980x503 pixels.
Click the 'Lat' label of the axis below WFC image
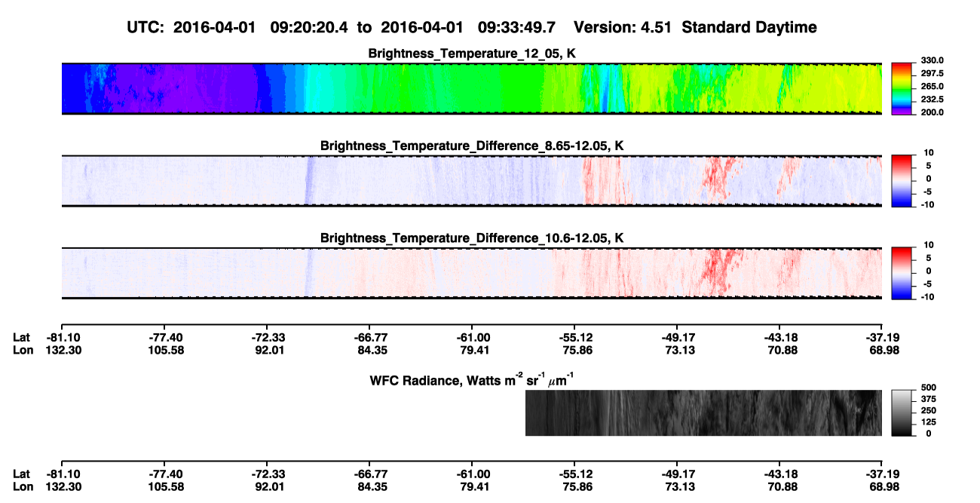[22, 474]
